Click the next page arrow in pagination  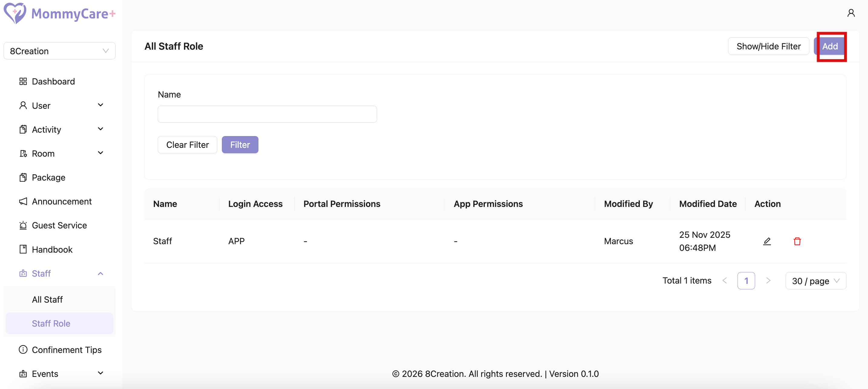click(x=768, y=281)
